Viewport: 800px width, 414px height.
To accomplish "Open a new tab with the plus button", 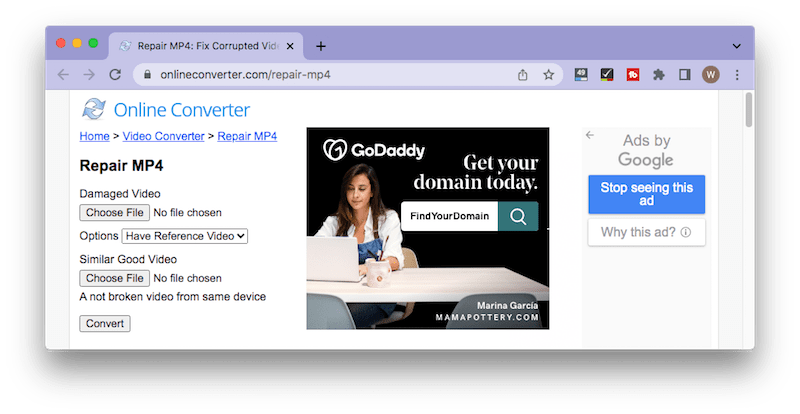I will (x=320, y=46).
